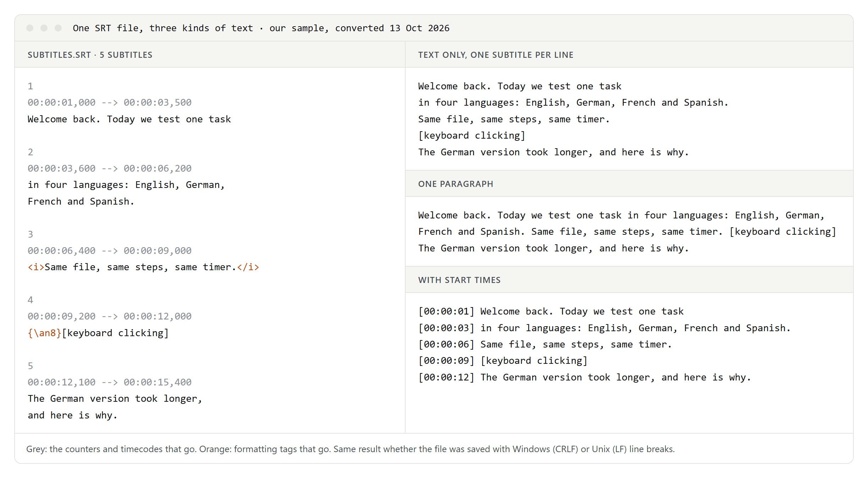This screenshot has height=478, width=868.
Task: Click SRT line 'Welcome back. Today we test one task'
Action: (x=129, y=119)
